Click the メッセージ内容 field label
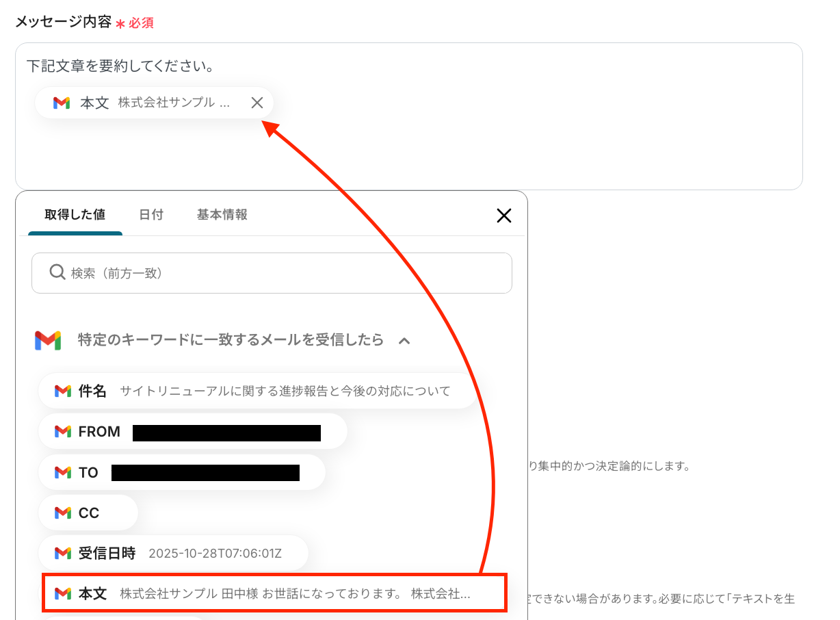Screen dimensions: 840x620 (x=63, y=22)
